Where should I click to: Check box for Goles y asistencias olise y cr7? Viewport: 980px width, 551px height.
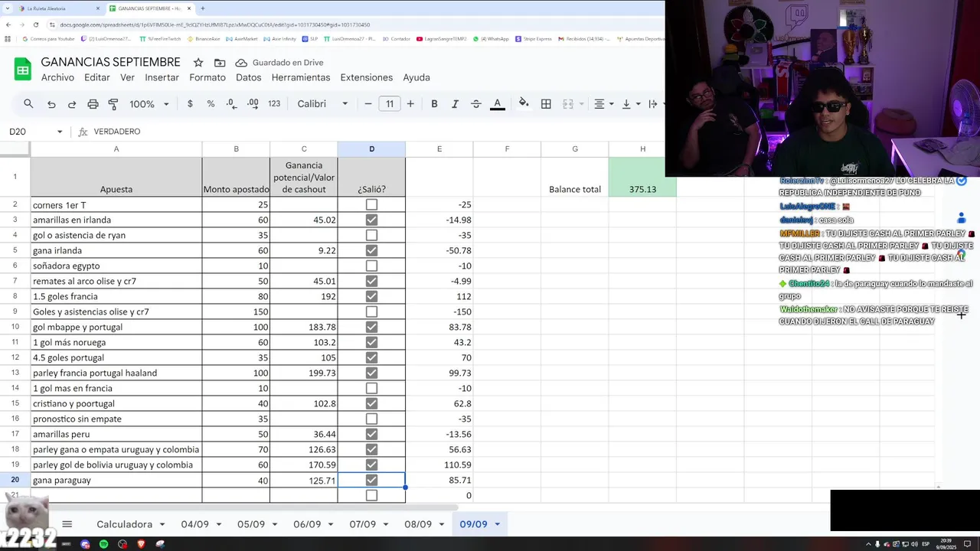click(x=371, y=311)
